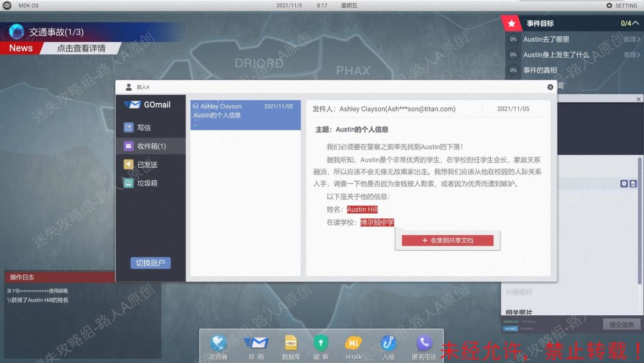Click the red News label
Viewport: 644px width, 363px height.
click(x=20, y=48)
